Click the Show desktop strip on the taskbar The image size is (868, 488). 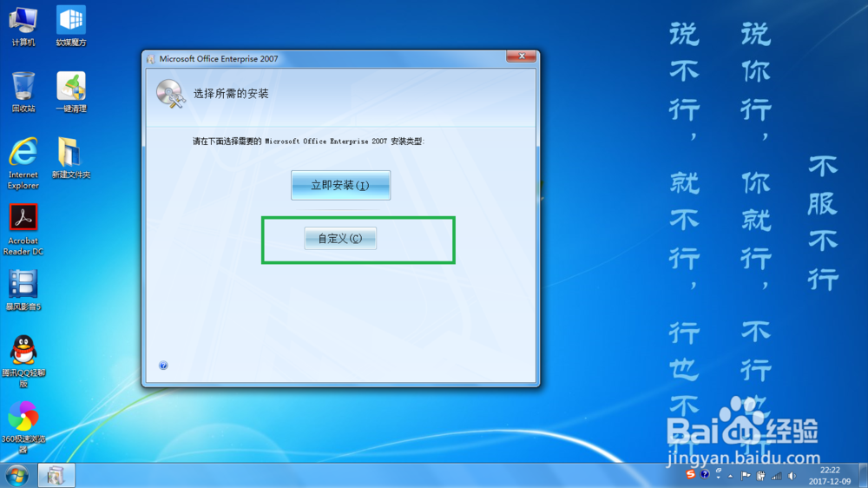pos(864,476)
